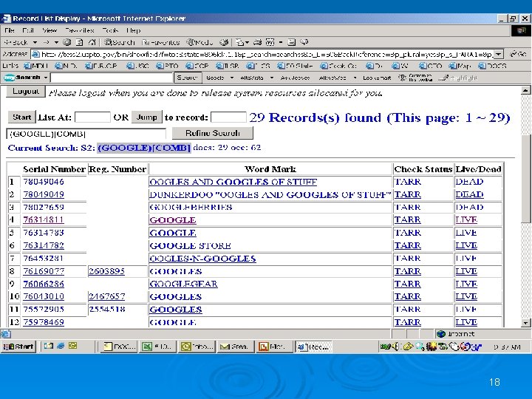The height and width of the screenshot is (399, 532).
Task: Click the page scrollbar down arrow
Action: pyautogui.click(x=525, y=323)
